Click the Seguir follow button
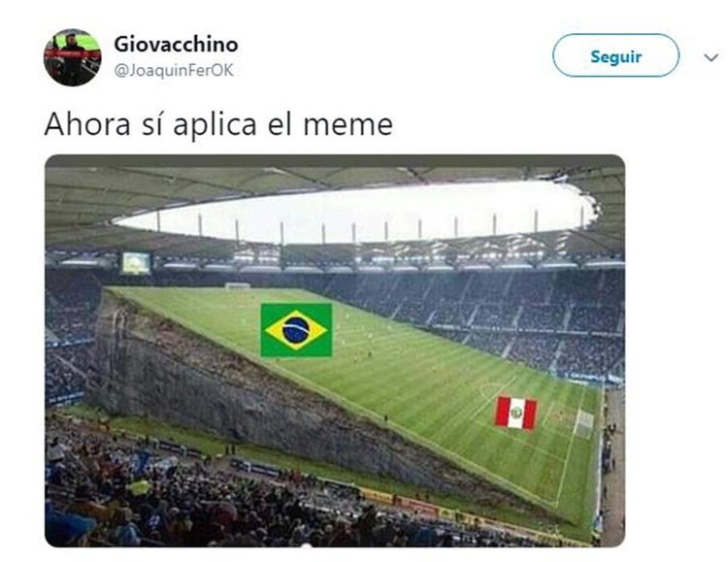The height and width of the screenshot is (562, 728). pyautogui.click(x=615, y=55)
